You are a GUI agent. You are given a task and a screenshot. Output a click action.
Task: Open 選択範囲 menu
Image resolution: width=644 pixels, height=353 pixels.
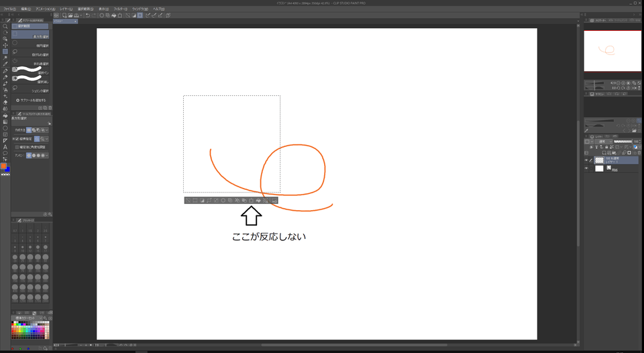tap(85, 9)
